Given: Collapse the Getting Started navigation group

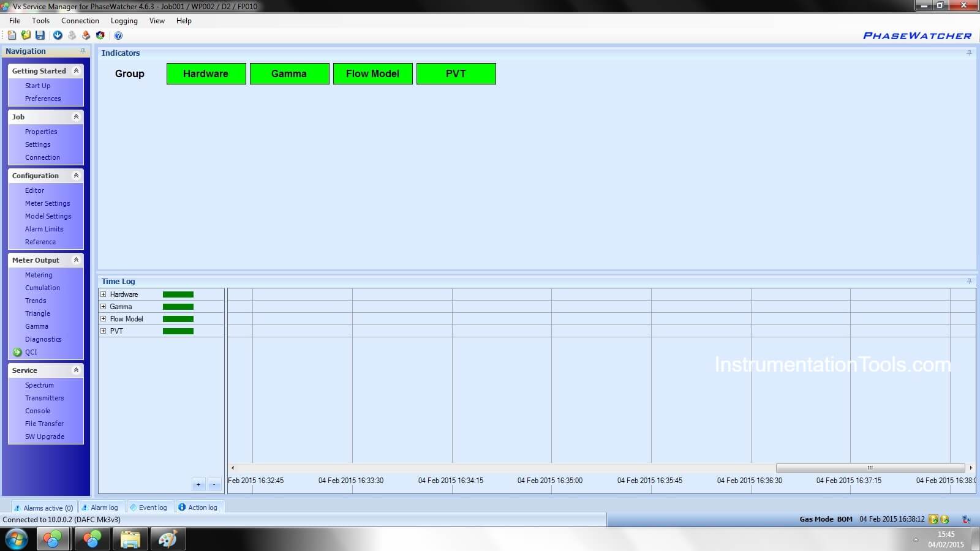Looking at the screenshot, I should [76, 71].
